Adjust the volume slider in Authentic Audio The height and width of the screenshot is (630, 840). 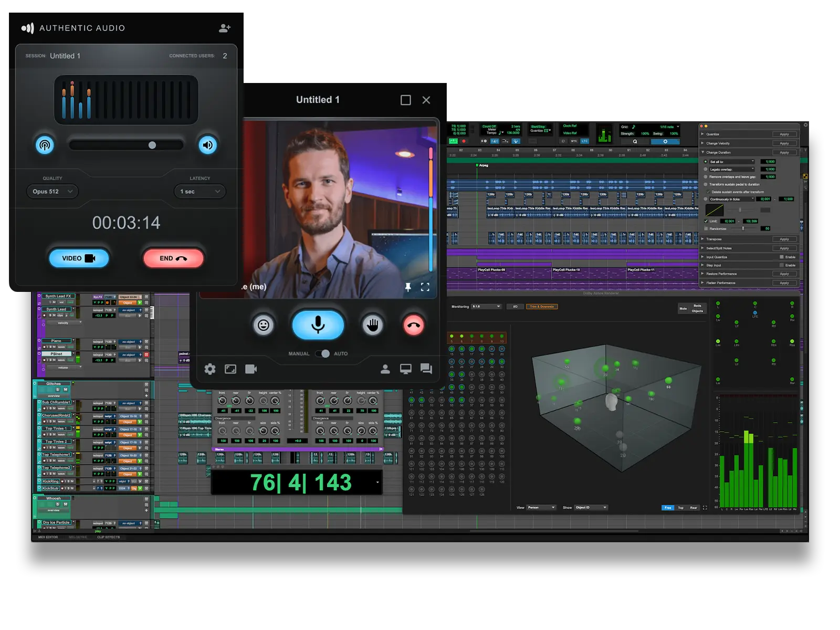click(x=153, y=144)
